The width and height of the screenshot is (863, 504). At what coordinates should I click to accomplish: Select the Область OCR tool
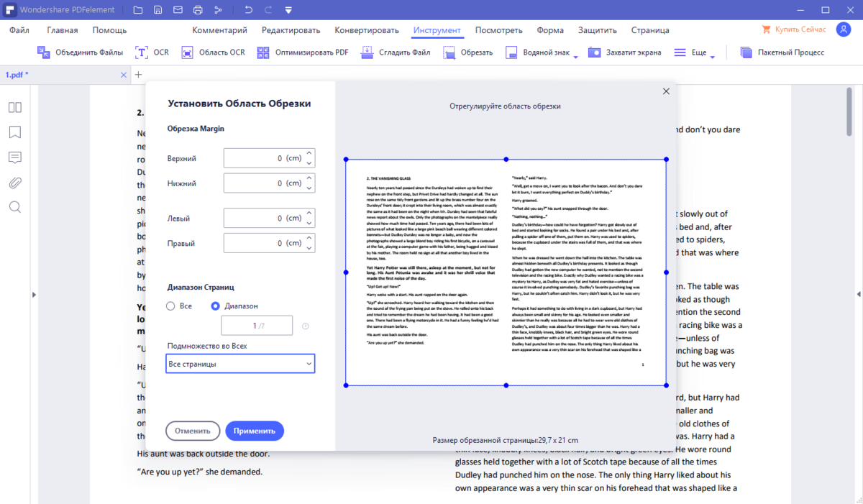[x=214, y=52]
